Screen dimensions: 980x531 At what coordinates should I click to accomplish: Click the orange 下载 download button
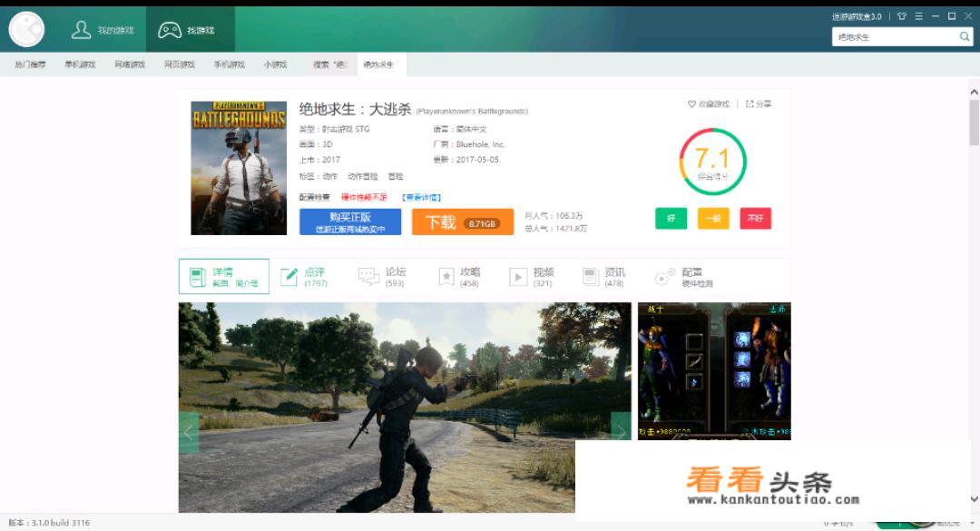click(463, 222)
